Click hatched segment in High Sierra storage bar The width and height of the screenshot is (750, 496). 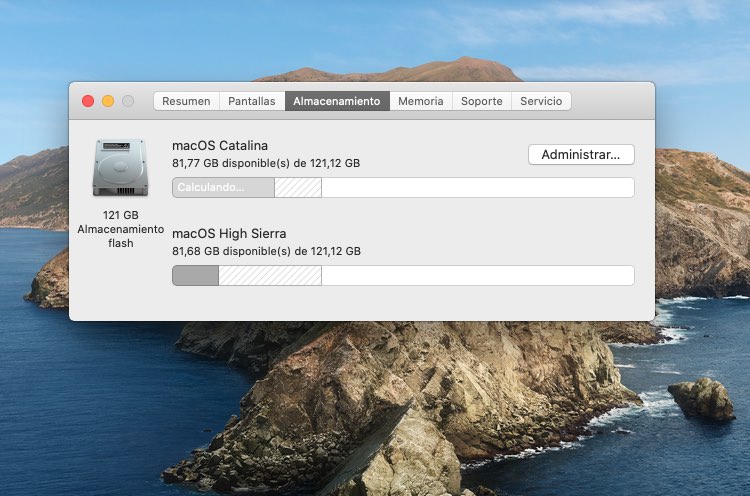[x=270, y=276]
